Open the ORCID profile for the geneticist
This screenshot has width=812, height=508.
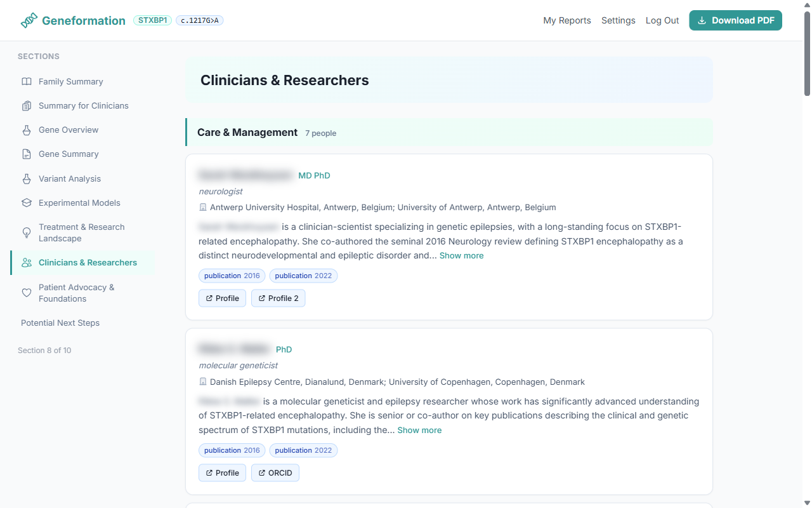pos(275,472)
